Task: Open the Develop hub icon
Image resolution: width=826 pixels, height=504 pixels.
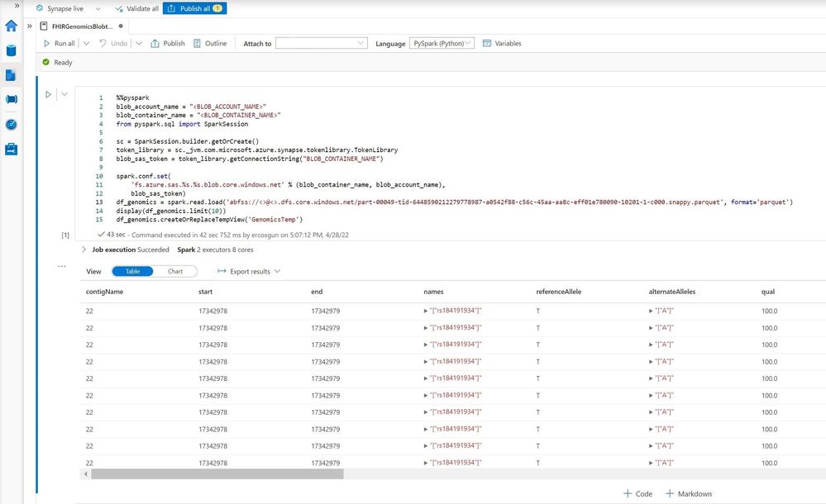Action: [x=11, y=75]
